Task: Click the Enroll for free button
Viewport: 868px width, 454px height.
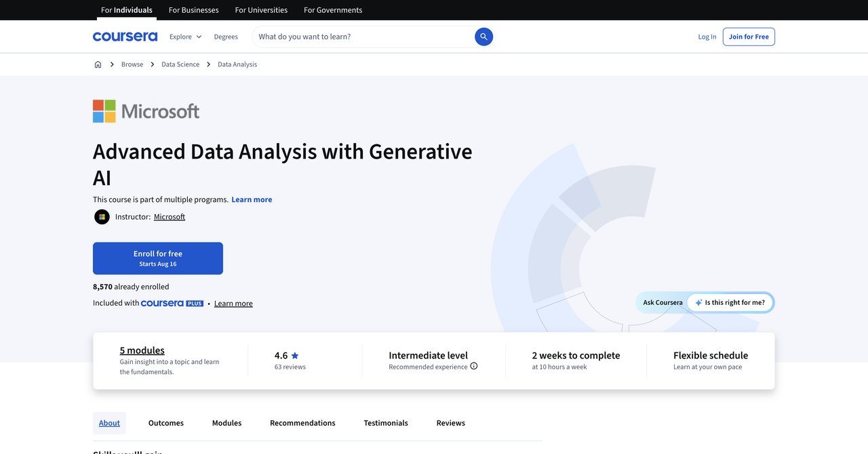Action: [158, 258]
